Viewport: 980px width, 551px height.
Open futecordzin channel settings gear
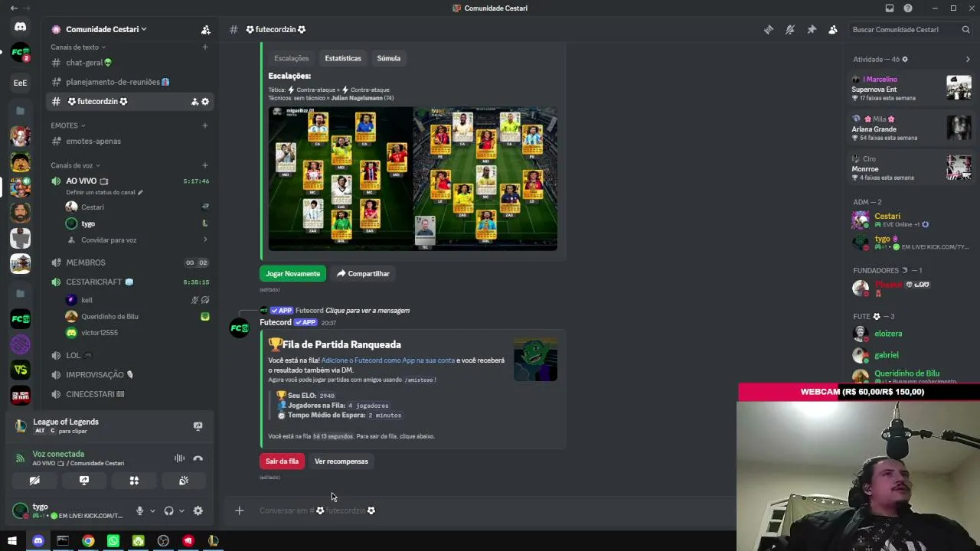click(205, 102)
